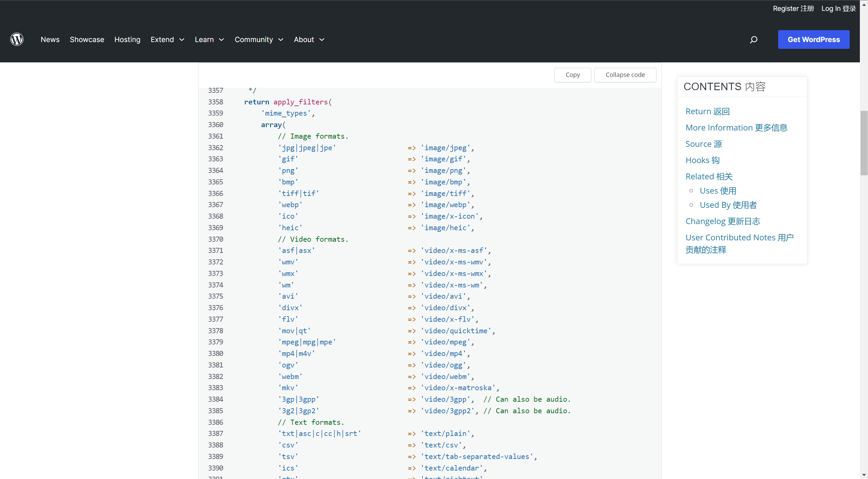Click the Collapse code button

point(625,75)
